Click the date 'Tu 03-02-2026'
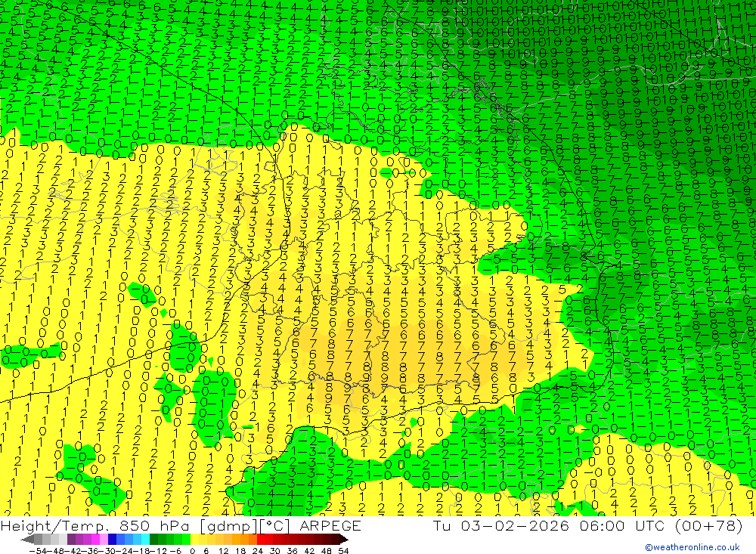The image size is (756, 554). 501,525
